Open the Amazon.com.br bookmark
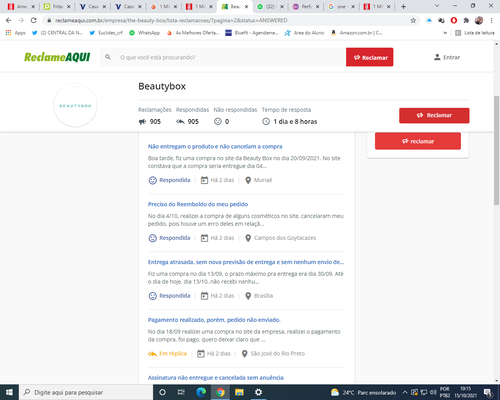500x400 pixels. pyautogui.click(x=356, y=33)
